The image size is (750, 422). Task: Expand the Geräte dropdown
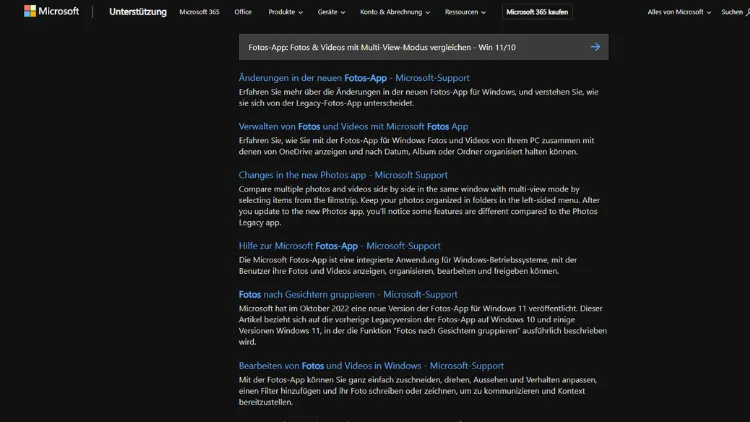(x=331, y=12)
